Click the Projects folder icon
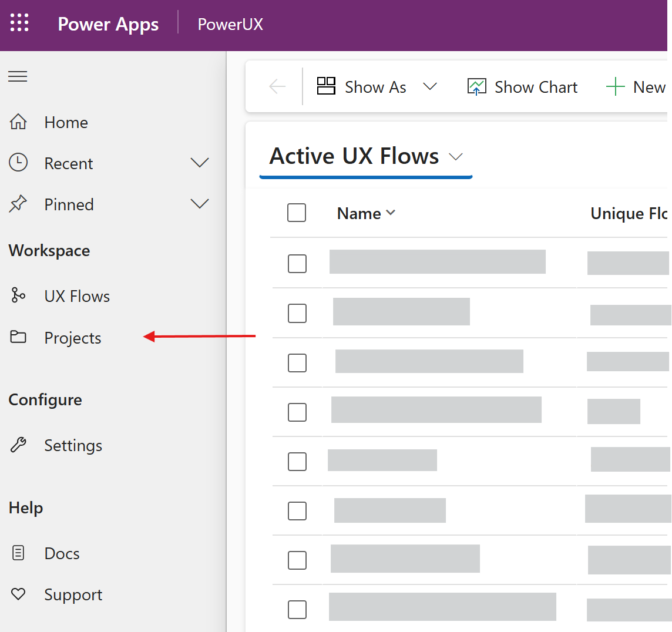 point(18,337)
